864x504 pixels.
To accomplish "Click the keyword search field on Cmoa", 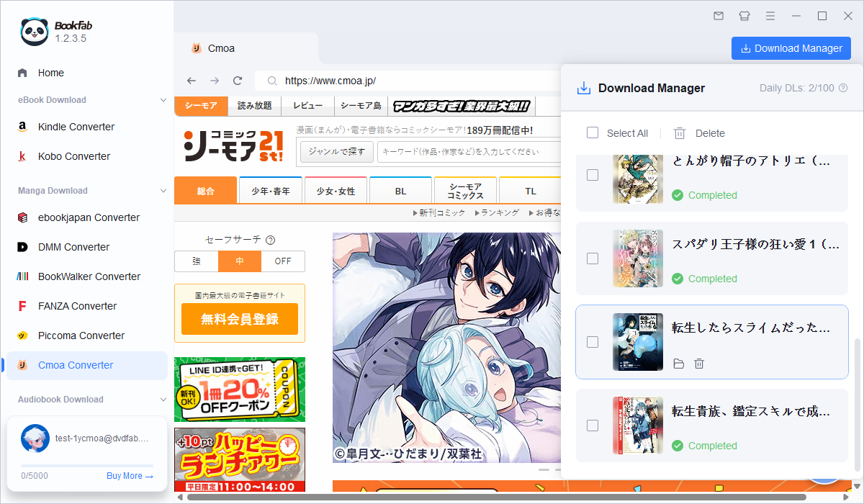I will pyautogui.click(x=469, y=152).
